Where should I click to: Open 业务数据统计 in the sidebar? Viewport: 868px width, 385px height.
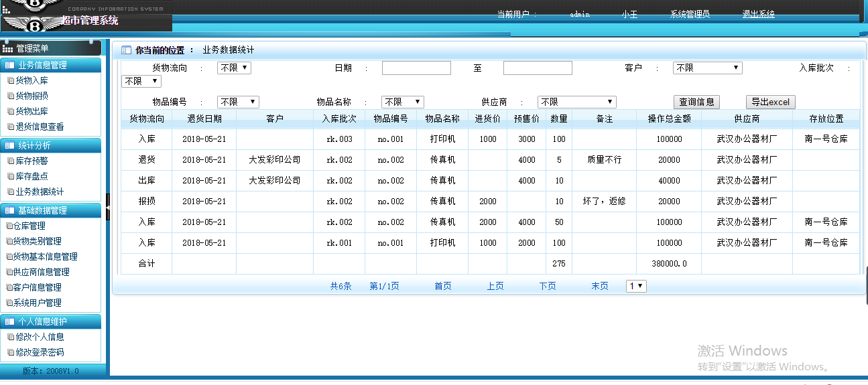[40, 191]
